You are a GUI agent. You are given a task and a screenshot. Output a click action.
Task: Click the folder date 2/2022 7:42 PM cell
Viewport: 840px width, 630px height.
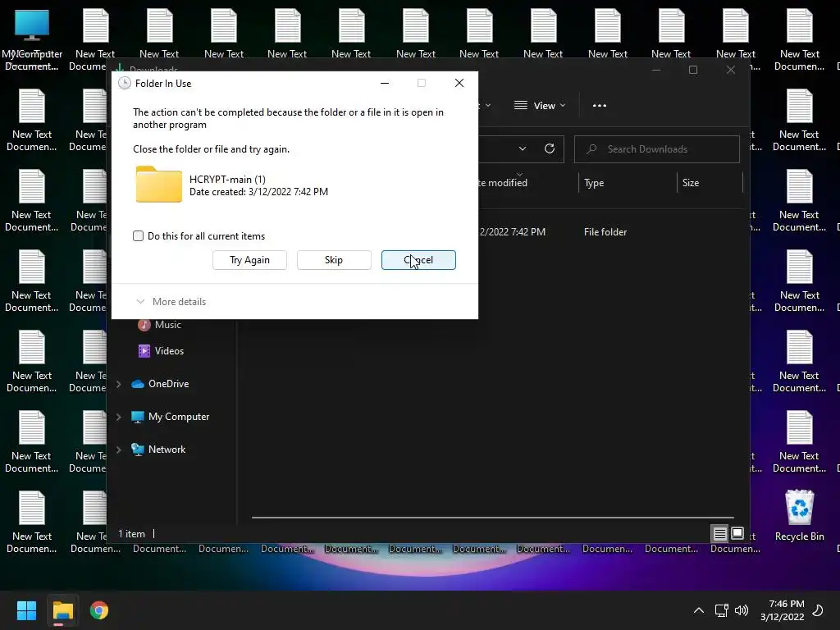(x=513, y=232)
